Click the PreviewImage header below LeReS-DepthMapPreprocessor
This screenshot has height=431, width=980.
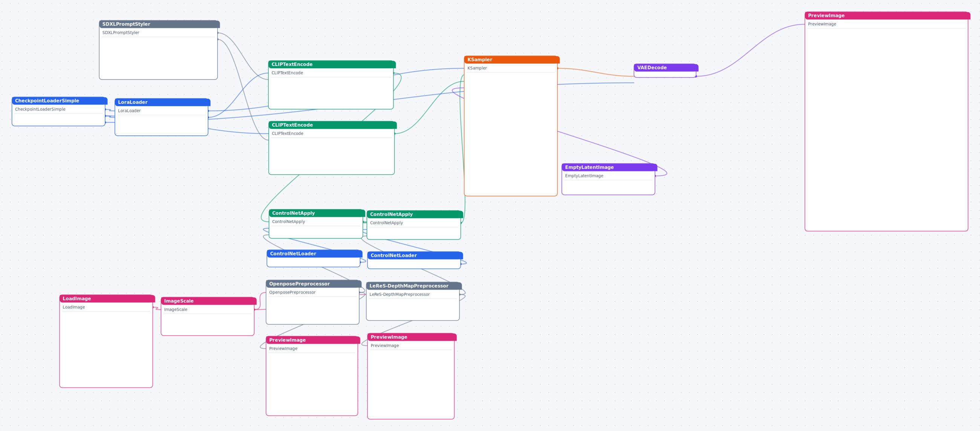coord(412,337)
